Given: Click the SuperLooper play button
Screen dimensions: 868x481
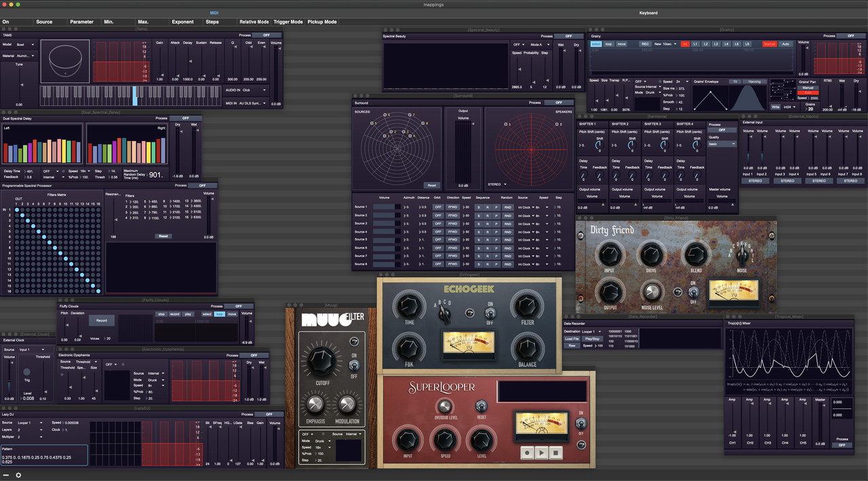Looking at the screenshot, I should 541,453.
